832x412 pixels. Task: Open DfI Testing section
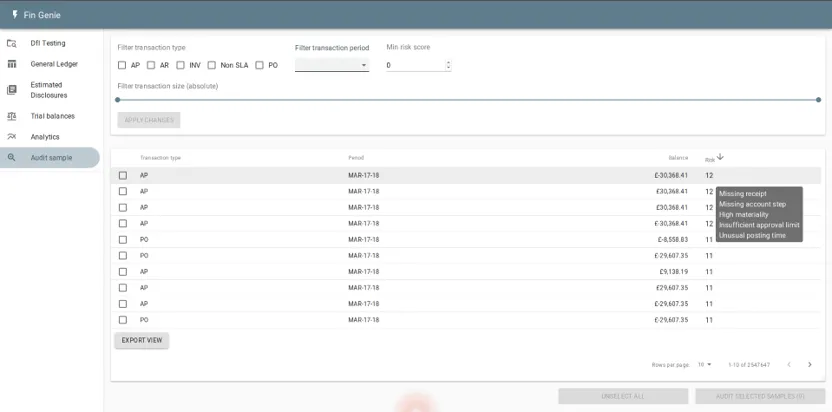tap(48, 44)
